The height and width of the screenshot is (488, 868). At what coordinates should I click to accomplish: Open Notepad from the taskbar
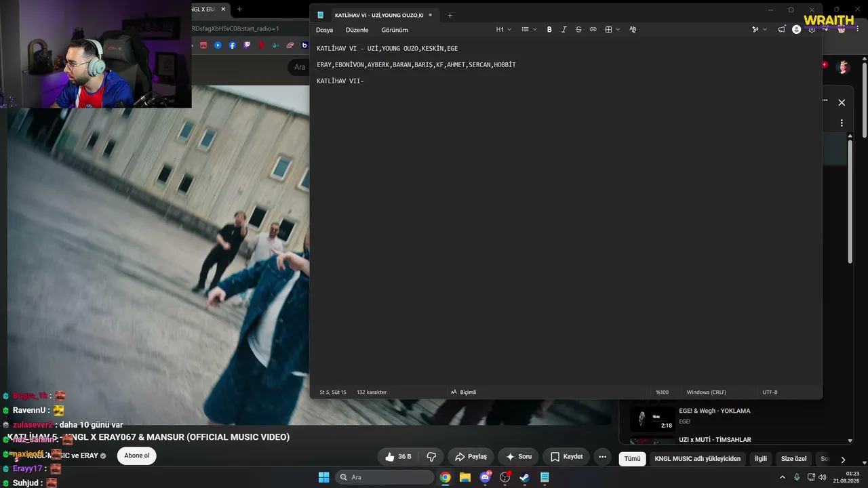pyautogui.click(x=545, y=477)
